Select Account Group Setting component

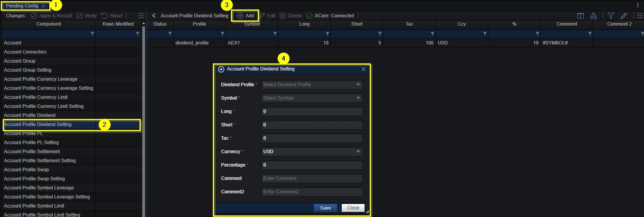tap(71, 70)
